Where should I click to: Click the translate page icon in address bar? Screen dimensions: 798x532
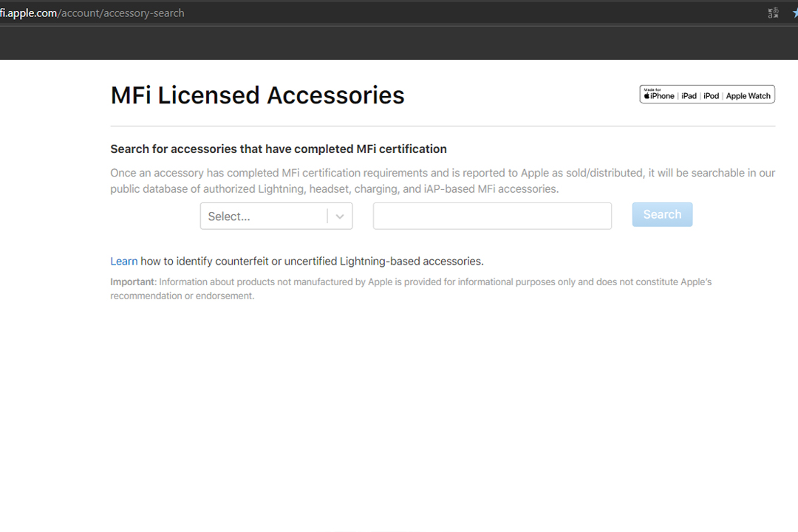tap(773, 13)
